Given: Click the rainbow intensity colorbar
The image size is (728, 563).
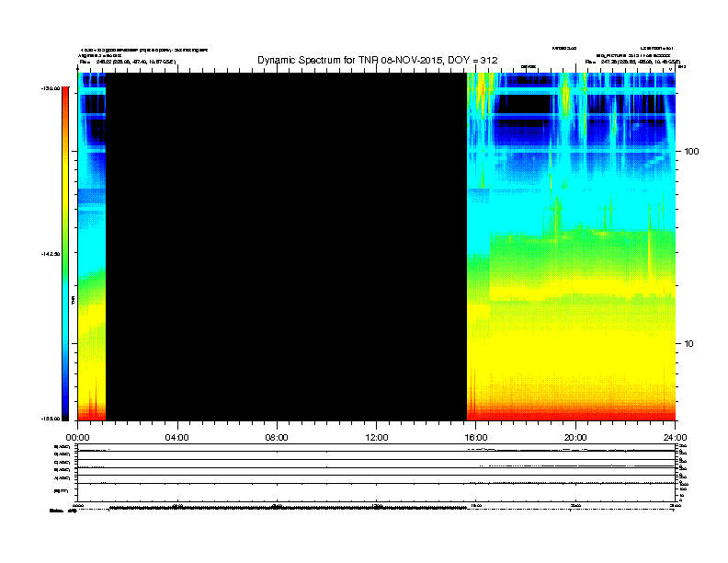Looking at the screenshot, I should pyautogui.click(x=65, y=254).
